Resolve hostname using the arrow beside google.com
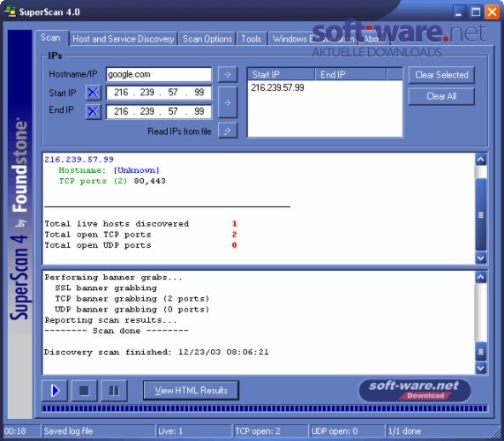504x441 pixels. [228, 74]
